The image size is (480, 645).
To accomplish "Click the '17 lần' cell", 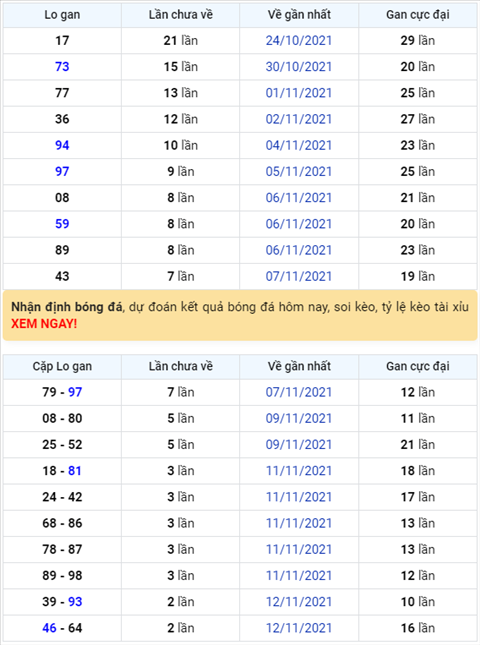I will pyautogui.click(x=418, y=497).
